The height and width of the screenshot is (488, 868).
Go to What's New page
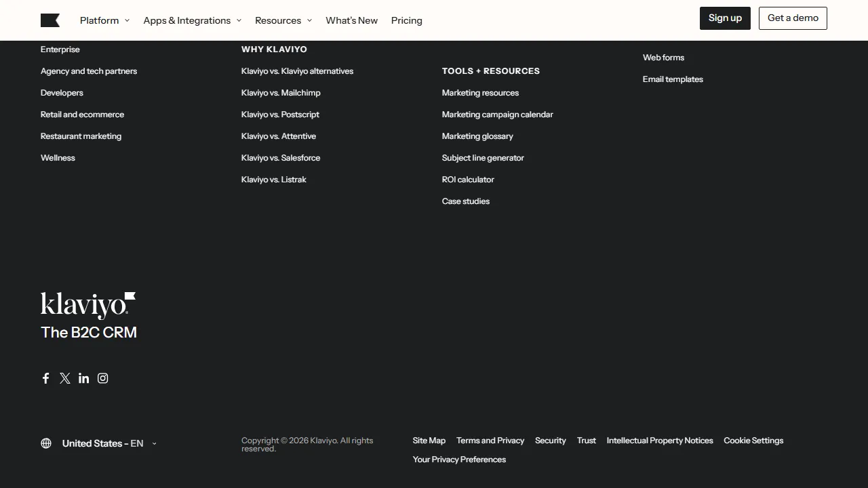[351, 20]
